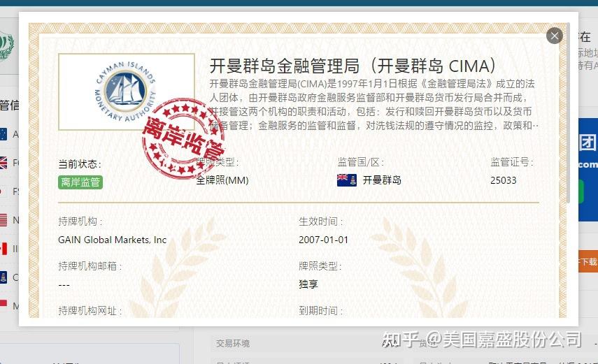The height and width of the screenshot is (364, 598).
Task: Click the 交易环境 label in the background page
Action: click(x=233, y=344)
